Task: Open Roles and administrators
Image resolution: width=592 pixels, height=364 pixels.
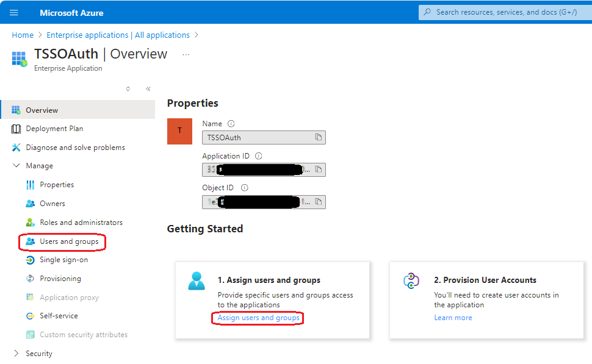Action: pos(81,222)
